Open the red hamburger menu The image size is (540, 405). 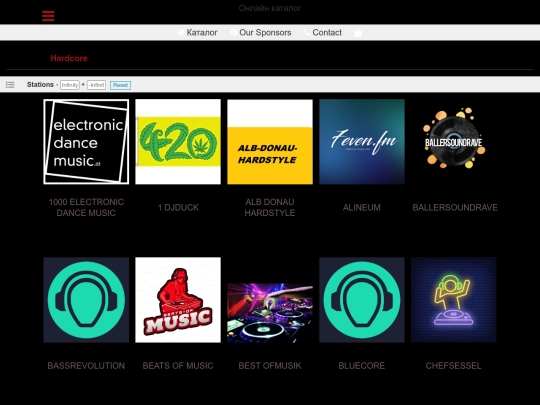click(48, 16)
